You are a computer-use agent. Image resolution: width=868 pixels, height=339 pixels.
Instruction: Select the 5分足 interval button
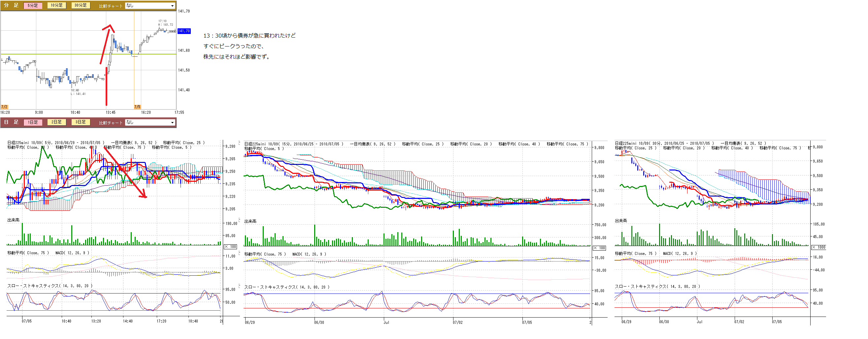[33, 6]
